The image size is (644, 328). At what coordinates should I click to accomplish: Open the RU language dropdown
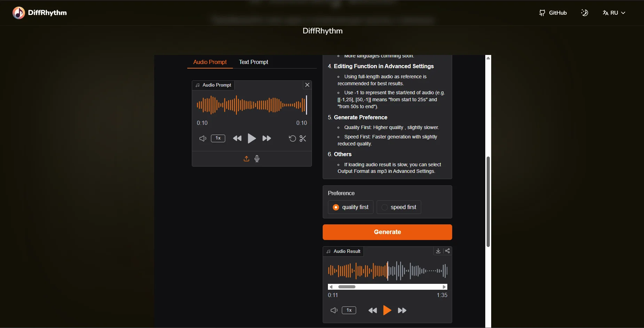tap(614, 13)
